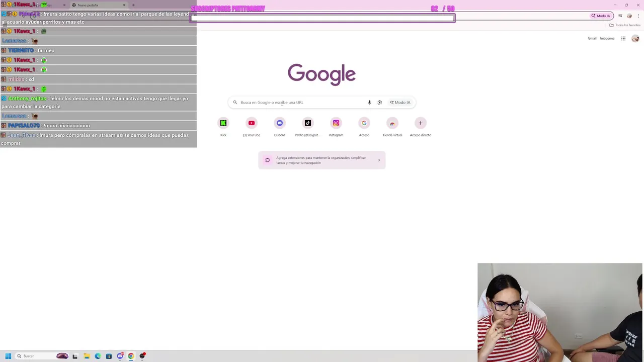The height and width of the screenshot is (362, 644).
Task: Open OBS Studio from the taskbar
Action: pos(143,356)
